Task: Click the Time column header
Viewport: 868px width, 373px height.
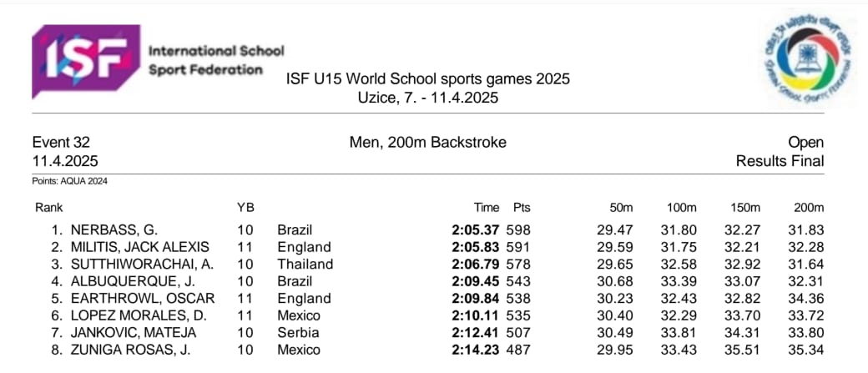Action: (487, 208)
